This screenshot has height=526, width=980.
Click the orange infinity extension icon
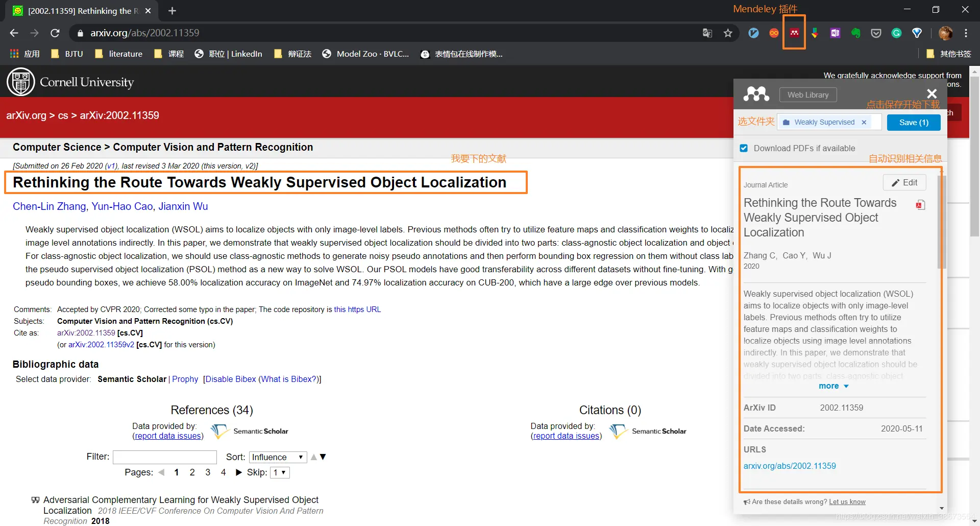pos(774,33)
